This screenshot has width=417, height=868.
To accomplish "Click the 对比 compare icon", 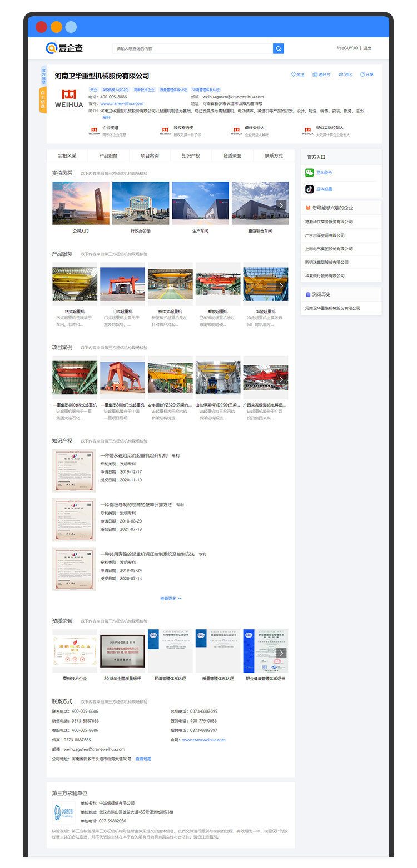I will (340, 74).
